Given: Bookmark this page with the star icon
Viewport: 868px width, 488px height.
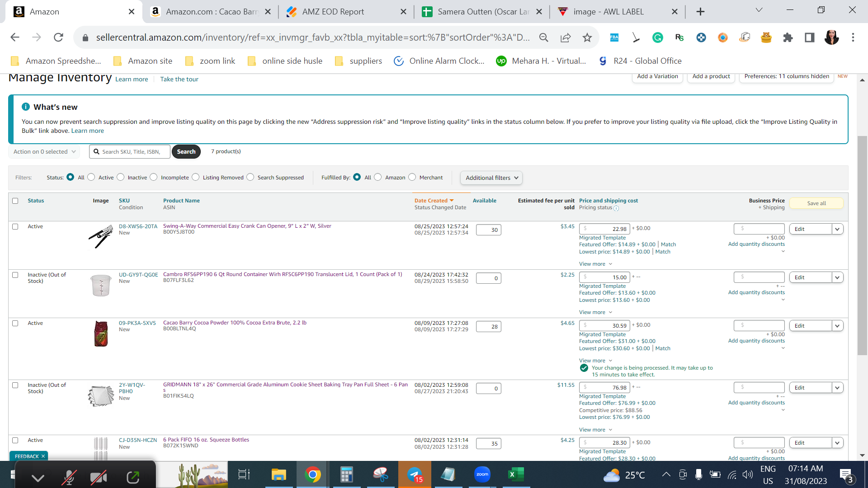Looking at the screenshot, I should pos(587,38).
